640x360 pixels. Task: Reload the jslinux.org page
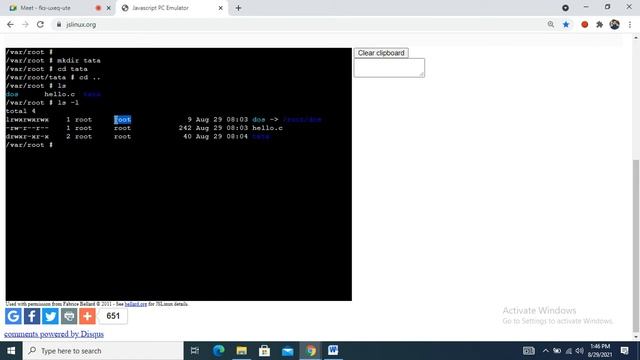tap(40, 24)
